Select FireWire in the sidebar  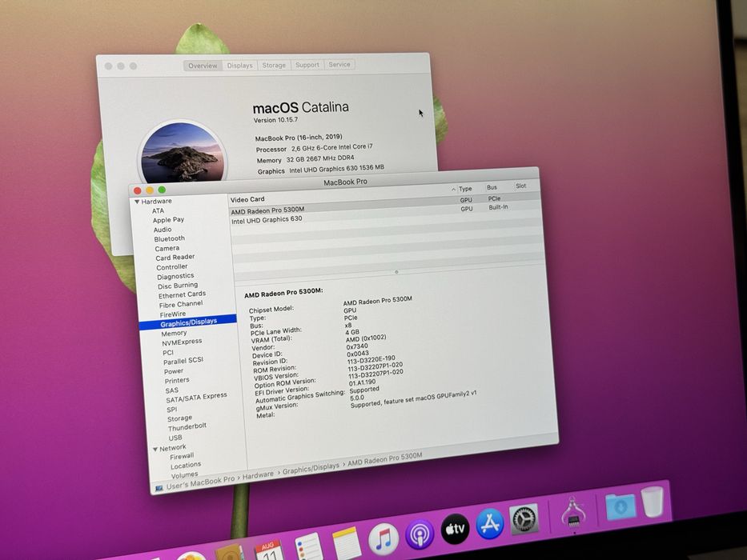pyautogui.click(x=173, y=314)
